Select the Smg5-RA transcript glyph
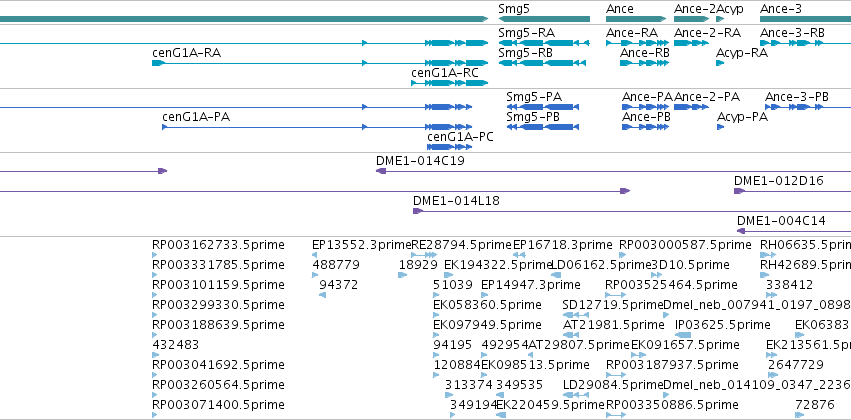 tap(544, 43)
